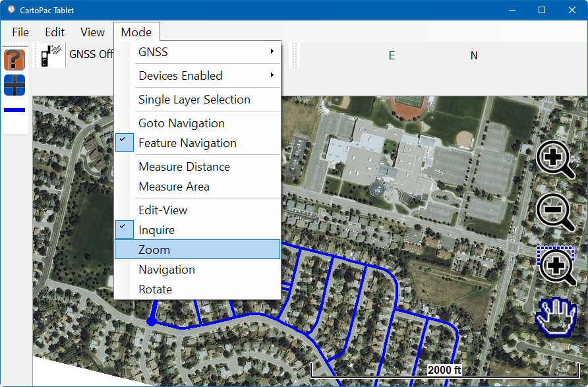Click the blue line swatch in left sidebar
This screenshot has width=588, height=387.
[15, 110]
